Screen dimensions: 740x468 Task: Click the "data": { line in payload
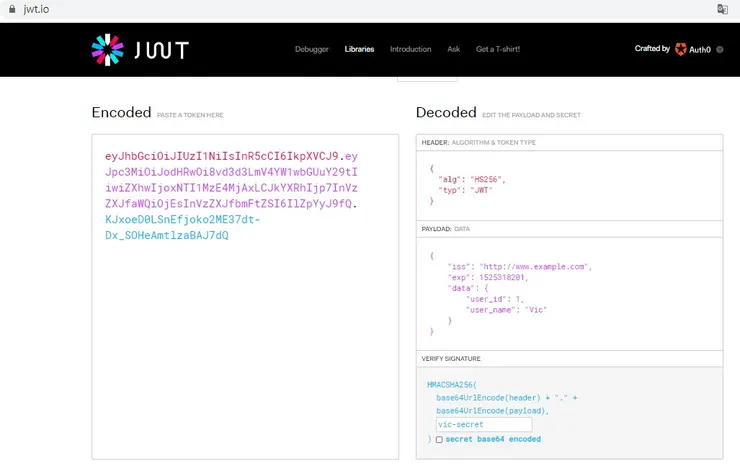468,289
